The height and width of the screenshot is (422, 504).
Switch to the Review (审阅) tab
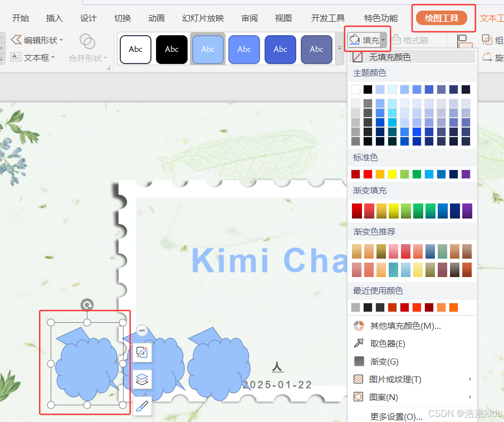249,18
